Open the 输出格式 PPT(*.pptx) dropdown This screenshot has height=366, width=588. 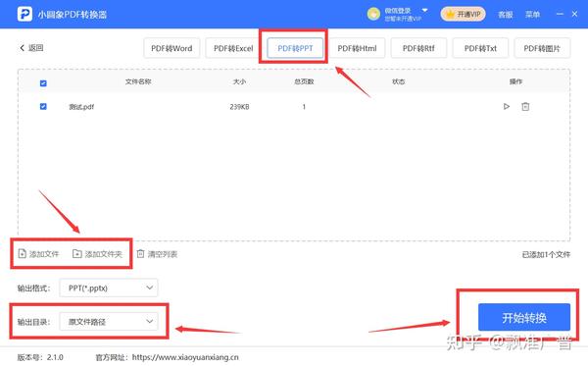pos(109,288)
